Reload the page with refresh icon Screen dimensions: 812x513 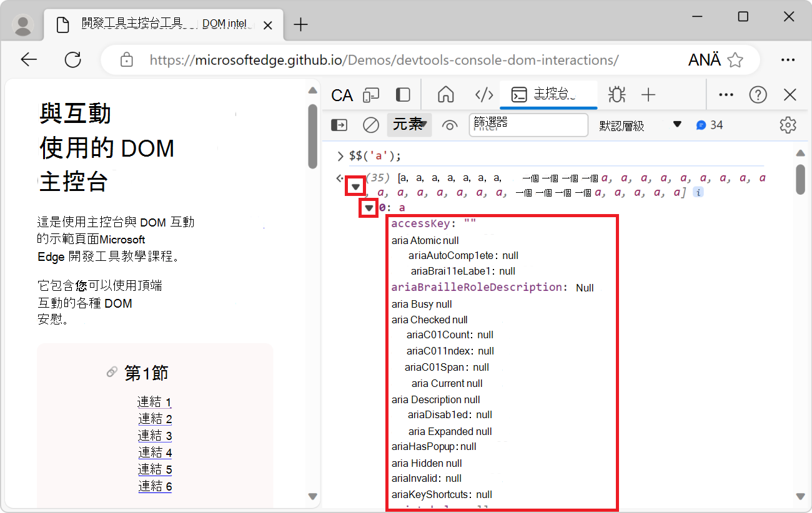pos(73,60)
